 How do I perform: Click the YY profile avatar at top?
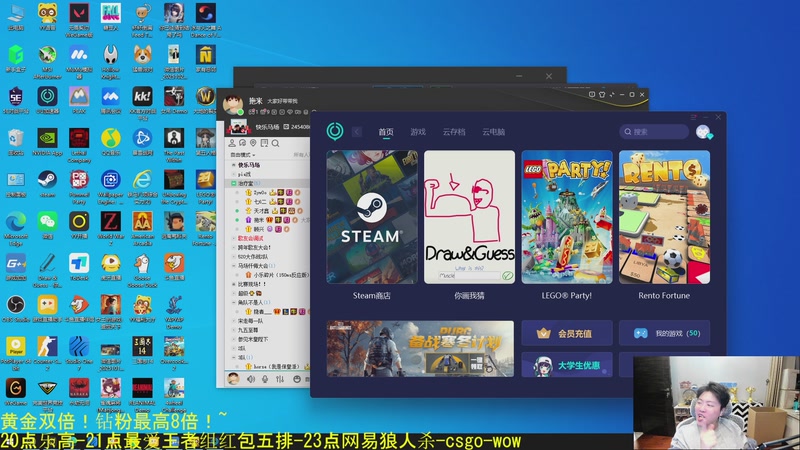click(233, 105)
